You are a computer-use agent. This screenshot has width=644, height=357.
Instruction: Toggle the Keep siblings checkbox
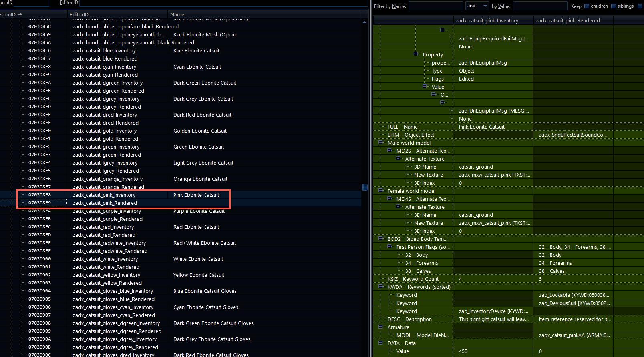click(x=614, y=6)
